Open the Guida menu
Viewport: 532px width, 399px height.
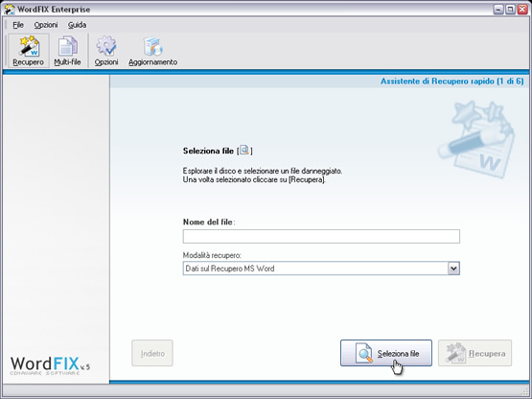tap(77, 25)
